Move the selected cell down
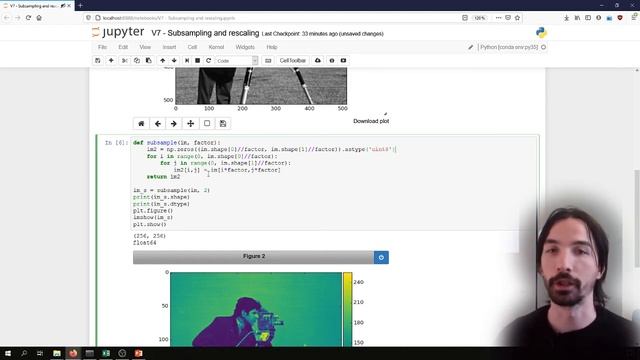The width and height of the screenshot is (640, 360). pyautogui.click(x=174, y=60)
